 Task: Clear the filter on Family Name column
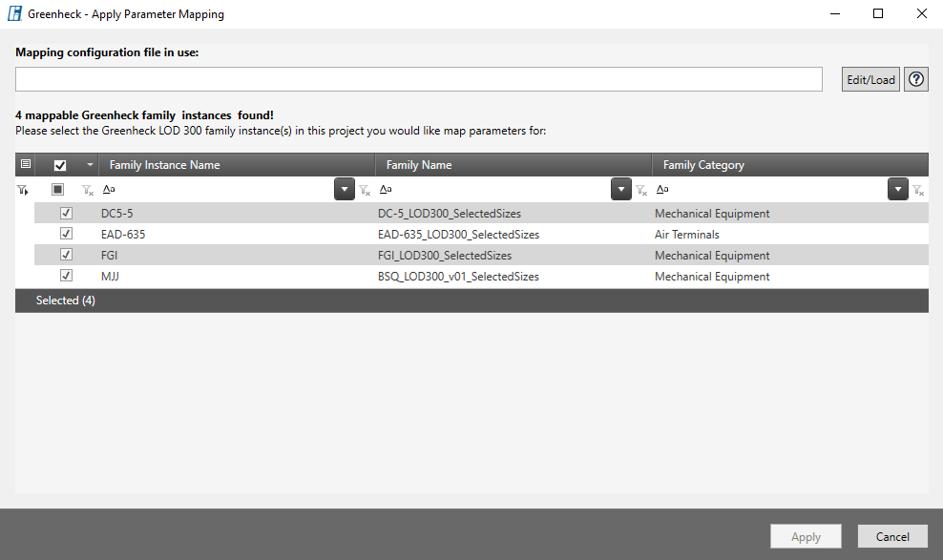point(641,191)
